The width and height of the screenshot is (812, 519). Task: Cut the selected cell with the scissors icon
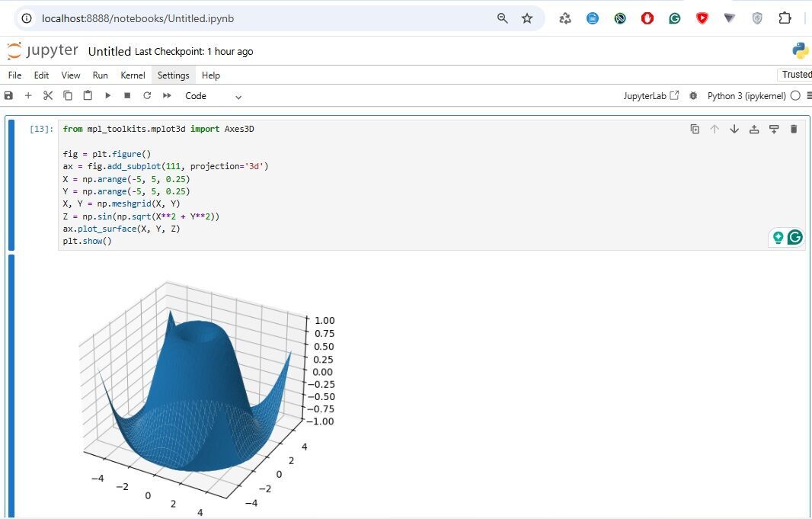click(x=48, y=96)
